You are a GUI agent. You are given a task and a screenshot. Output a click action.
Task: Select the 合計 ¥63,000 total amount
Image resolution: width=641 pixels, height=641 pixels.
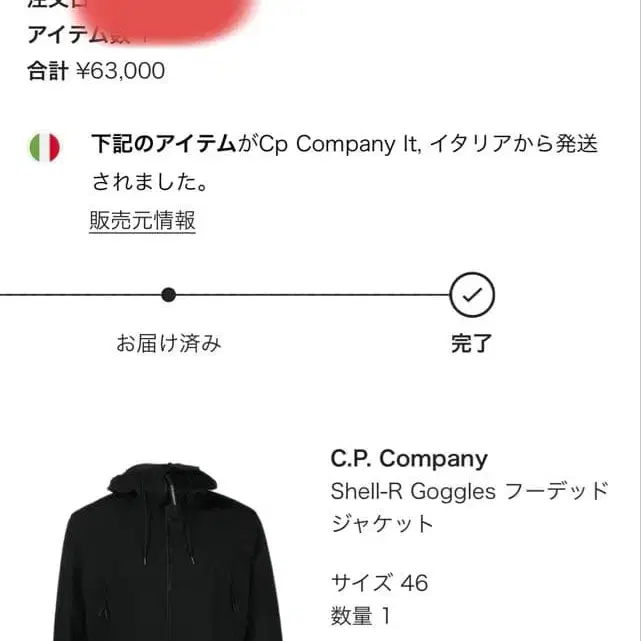96,71
